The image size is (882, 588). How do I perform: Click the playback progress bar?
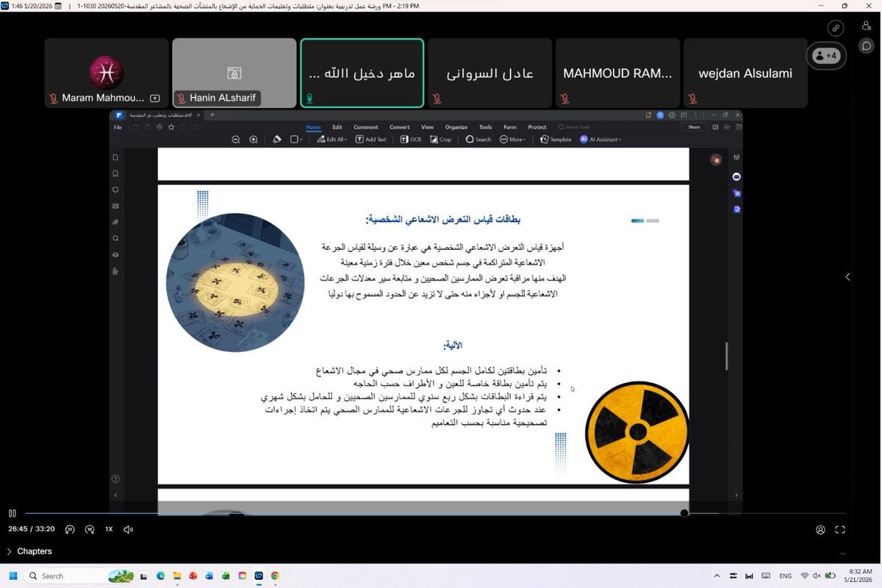[435, 513]
